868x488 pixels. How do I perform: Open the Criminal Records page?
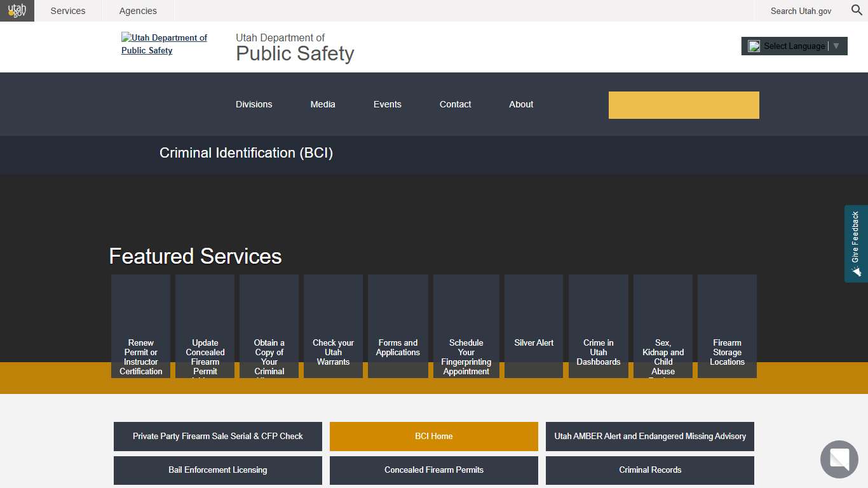pyautogui.click(x=649, y=470)
